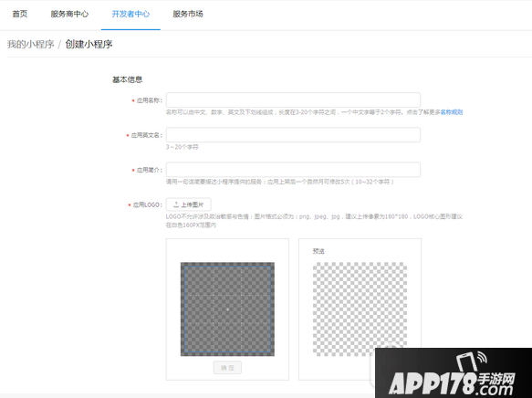Open the 首页 tab

20,14
